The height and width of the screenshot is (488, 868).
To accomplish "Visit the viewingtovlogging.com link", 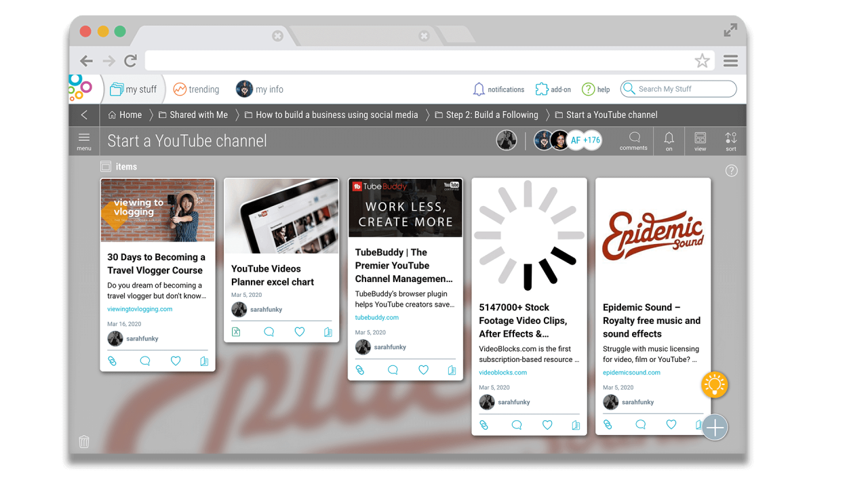I will [138, 309].
